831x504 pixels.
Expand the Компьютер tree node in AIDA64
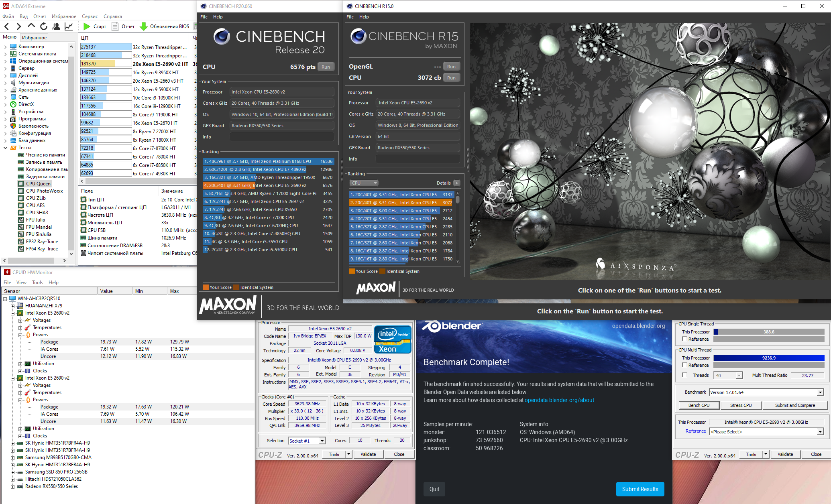5,47
